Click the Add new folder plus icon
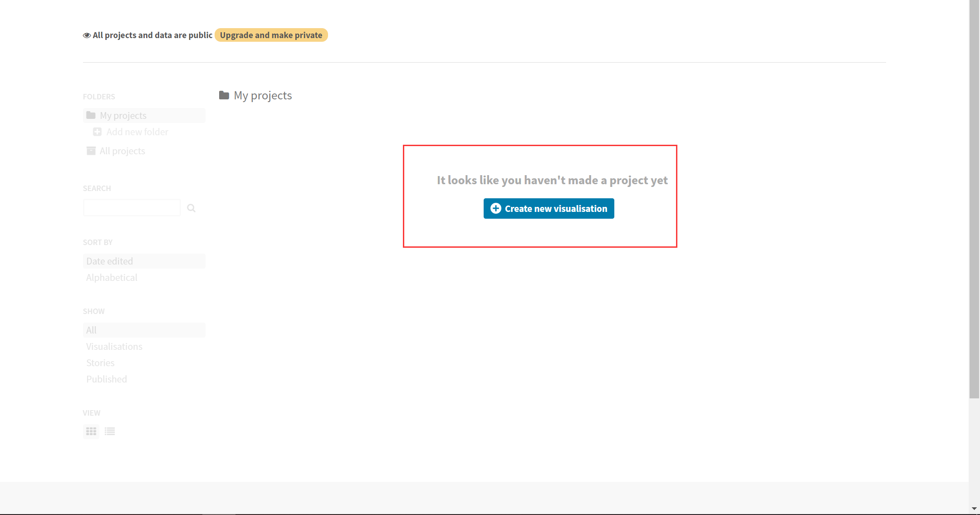The image size is (980, 515). [x=97, y=132]
